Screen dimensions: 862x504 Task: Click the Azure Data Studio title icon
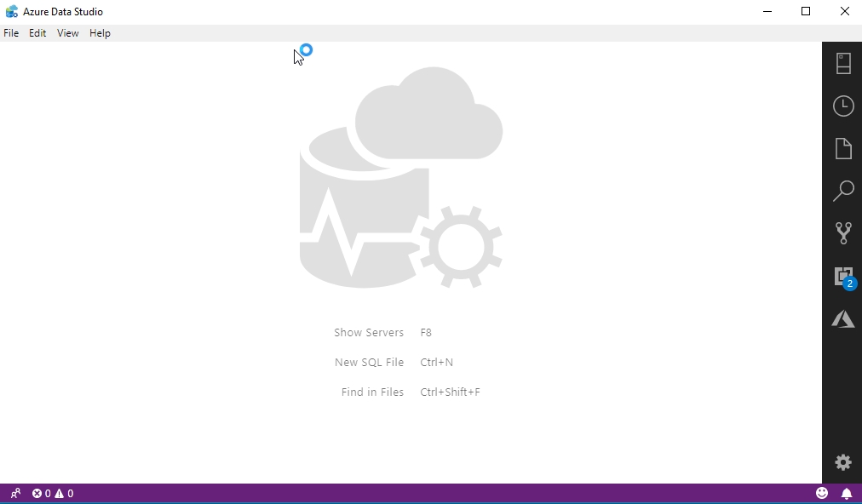(x=12, y=11)
